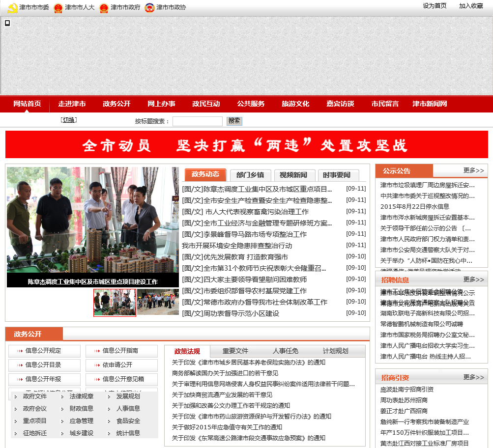Click the 搜索 search button
Viewport: 493px width, 448px height.
[x=234, y=121]
